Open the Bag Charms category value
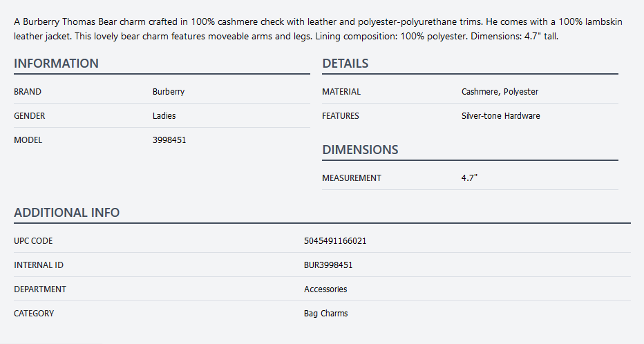The height and width of the screenshot is (344, 644). (325, 313)
